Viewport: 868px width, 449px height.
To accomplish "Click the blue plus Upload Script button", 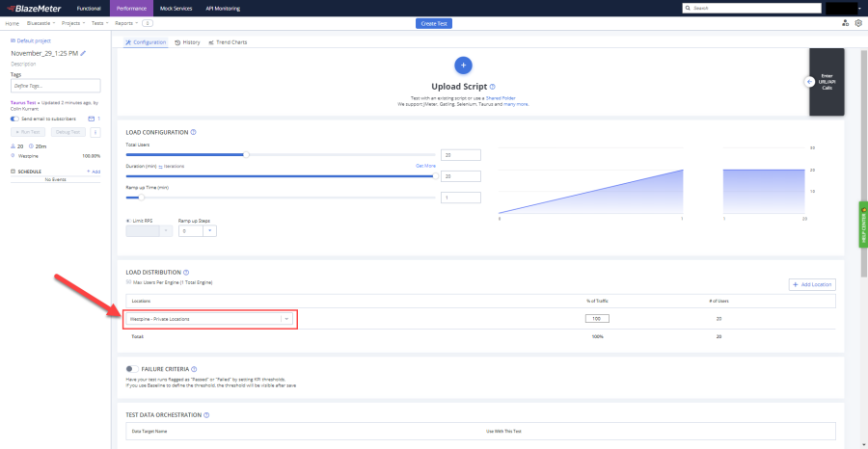I will (463, 65).
